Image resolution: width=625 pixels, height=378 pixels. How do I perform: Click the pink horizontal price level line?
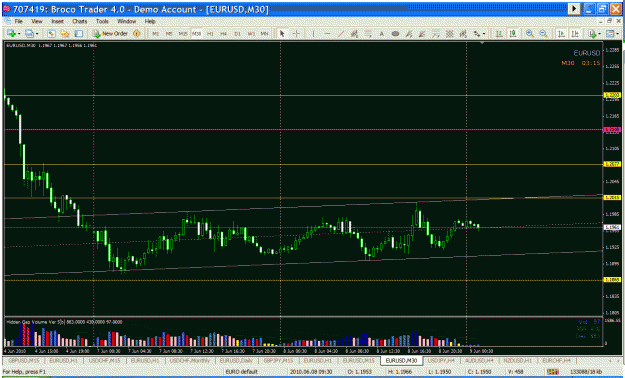coord(303,130)
